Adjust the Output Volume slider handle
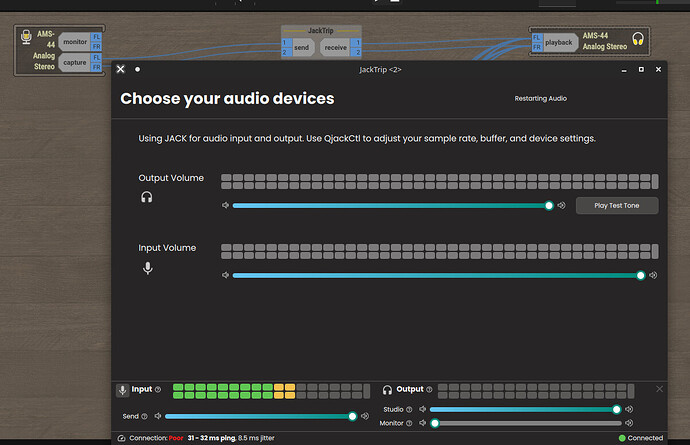The height and width of the screenshot is (445, 690). (549, 206)
